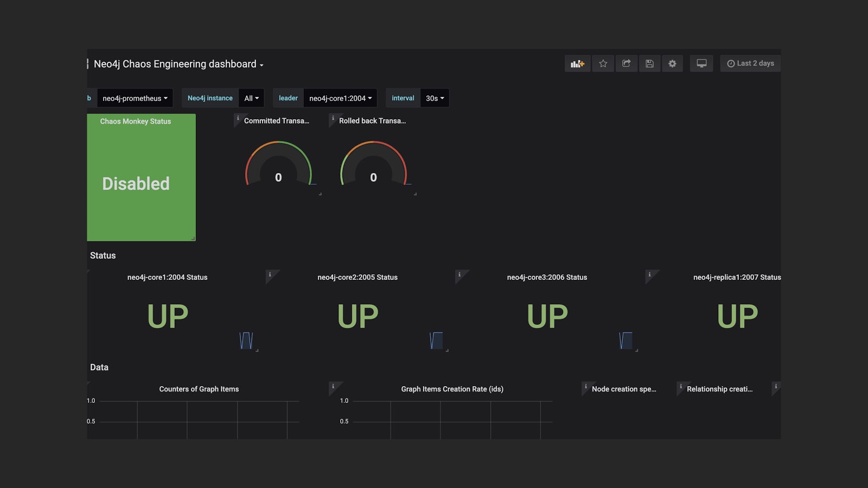Image resolution: width=868 pixels, height=488 pixels.
Task: Open dashboard settings gear
Action: point(672,63)
